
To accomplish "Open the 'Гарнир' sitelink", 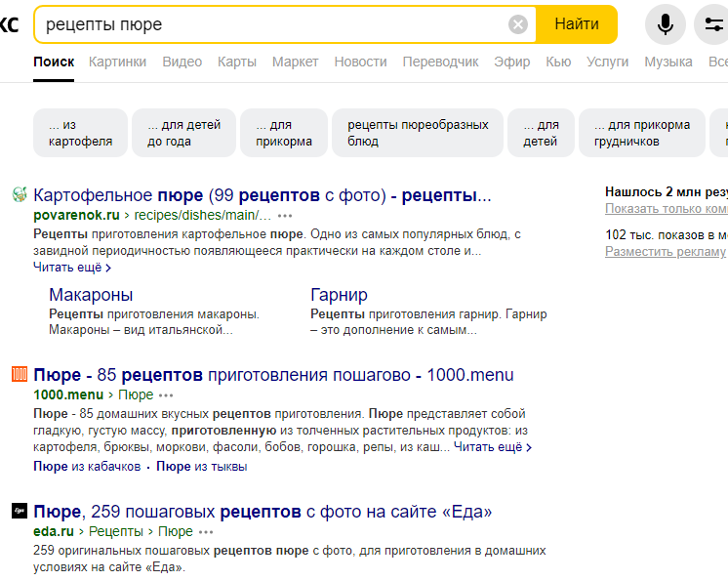I will click(339, 295).
